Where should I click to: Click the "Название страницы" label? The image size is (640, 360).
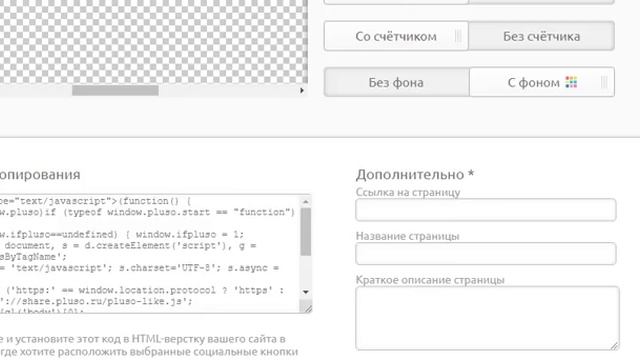(x=407, y=236)
